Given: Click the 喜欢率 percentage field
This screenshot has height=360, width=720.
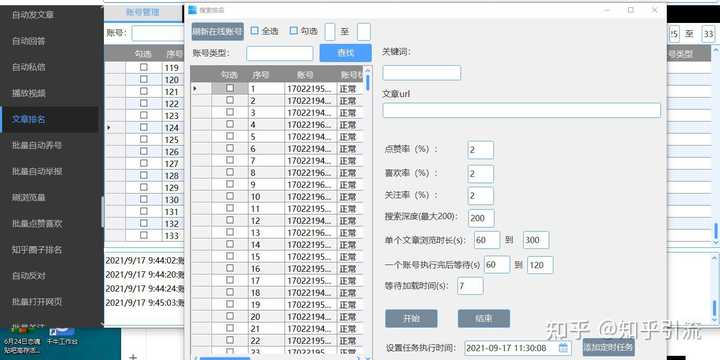Looking at the screenshot, I should click(480, 174).
